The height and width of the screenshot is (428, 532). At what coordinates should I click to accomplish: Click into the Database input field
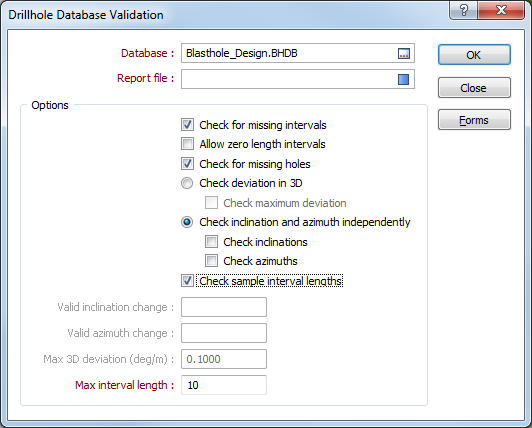[x=289, y=53]
